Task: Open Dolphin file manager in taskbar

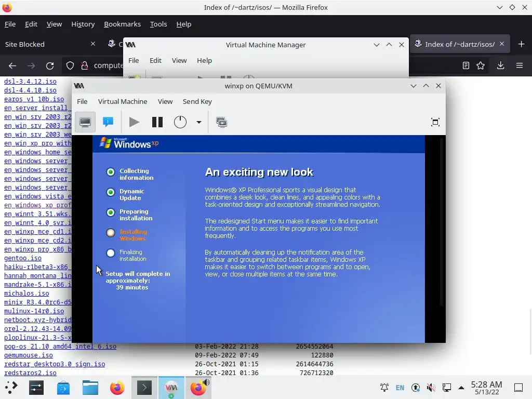Action: [90, 388]
